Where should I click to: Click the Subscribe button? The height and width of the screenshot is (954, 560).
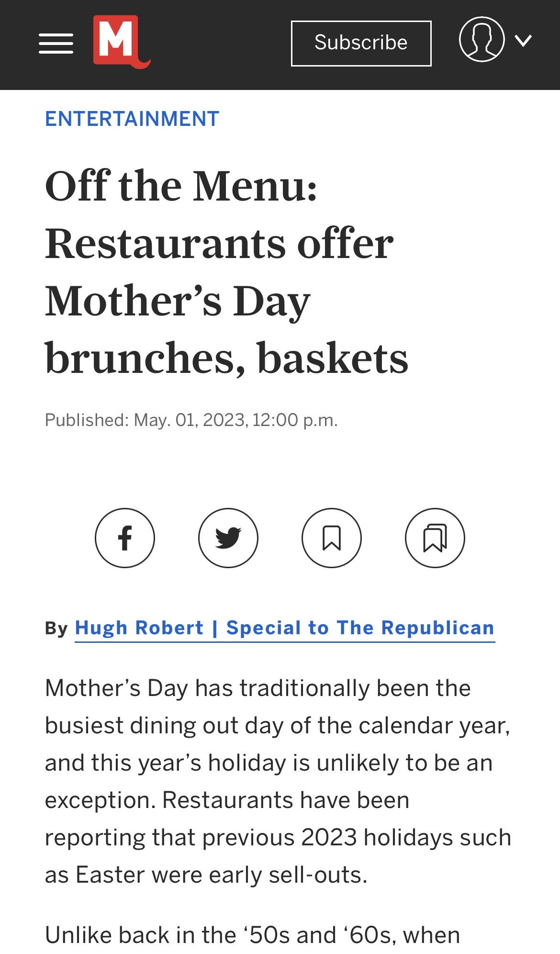pyautogui.click(x=360, y=43)
